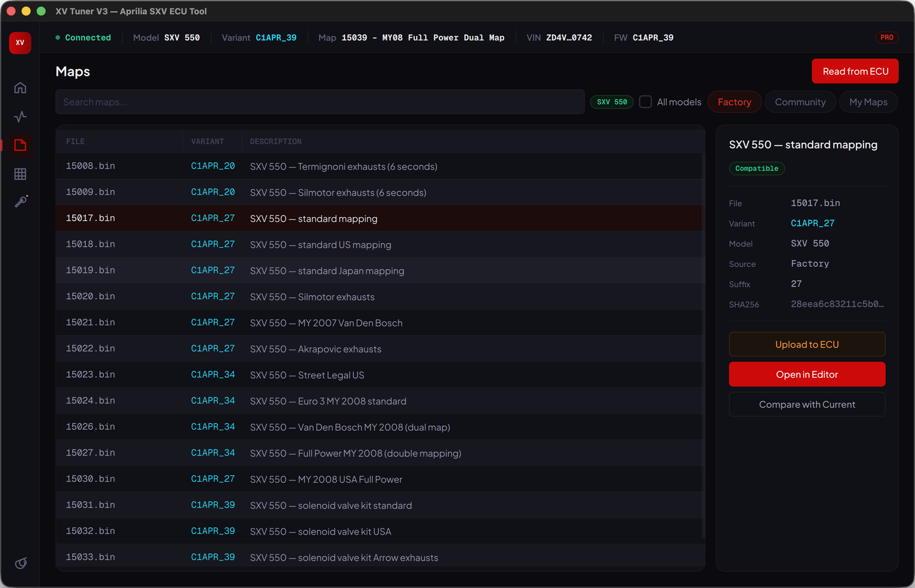Select the 15009.bin Silmotor row
The height and width of the screenshot is (588, 915).
point(379,193)
